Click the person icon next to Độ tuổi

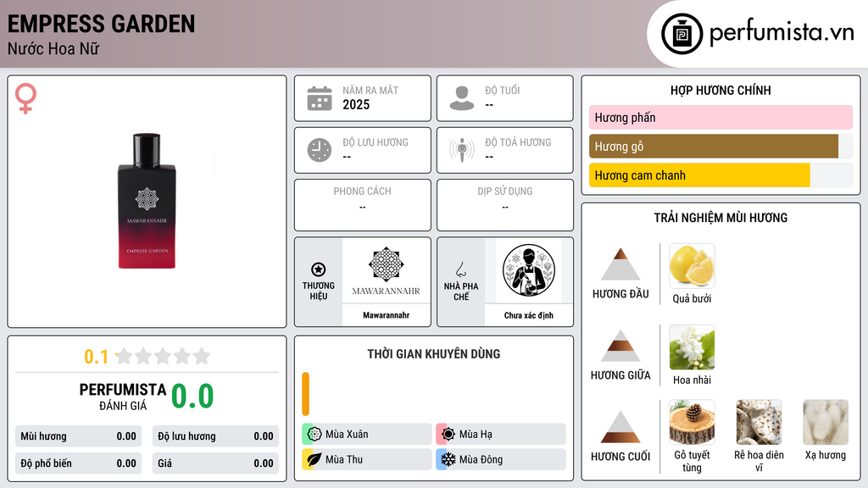462,98
